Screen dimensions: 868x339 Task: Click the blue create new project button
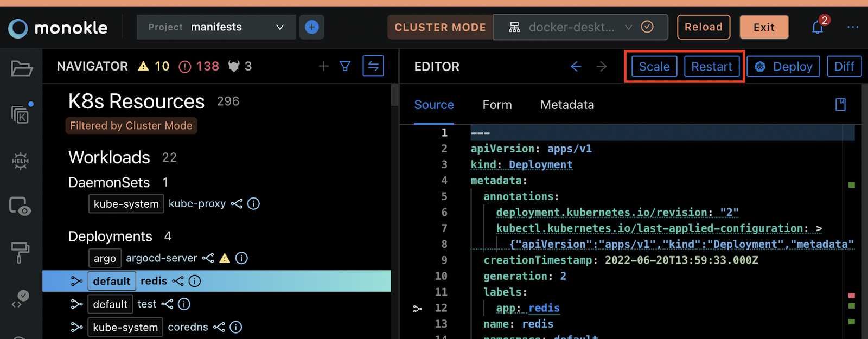[312, 27]
